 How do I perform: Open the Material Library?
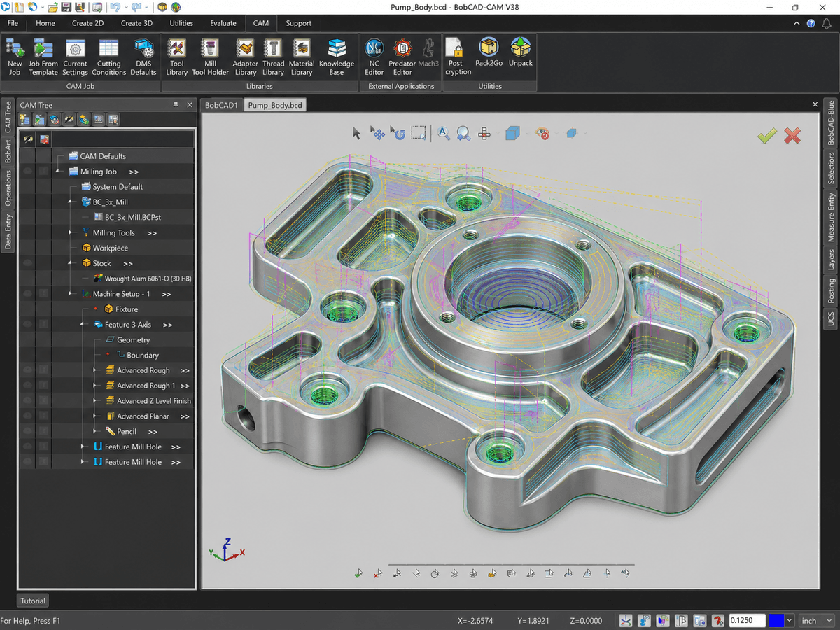pos(302,57)
